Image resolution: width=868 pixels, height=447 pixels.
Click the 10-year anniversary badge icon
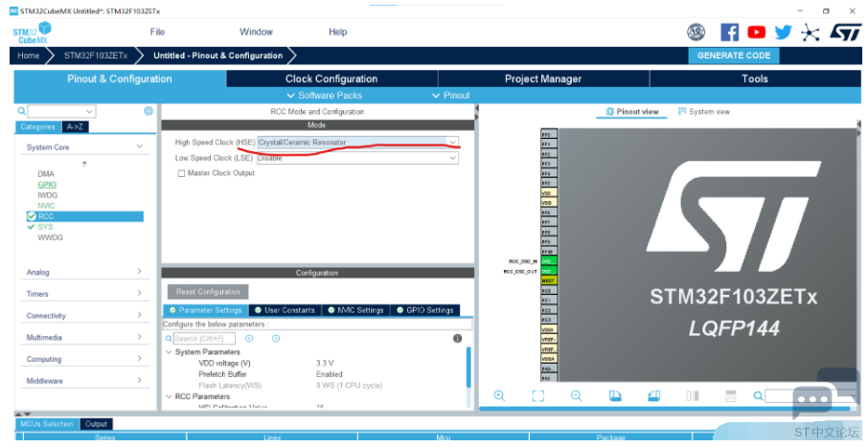(x=696, y=33)
